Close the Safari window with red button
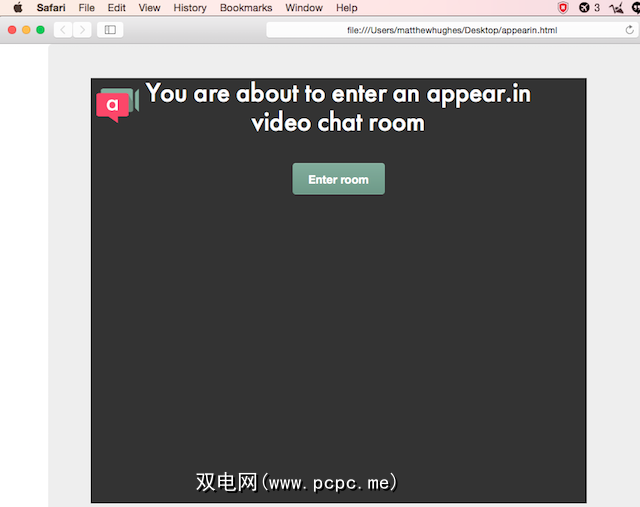 tap(12, 30)
